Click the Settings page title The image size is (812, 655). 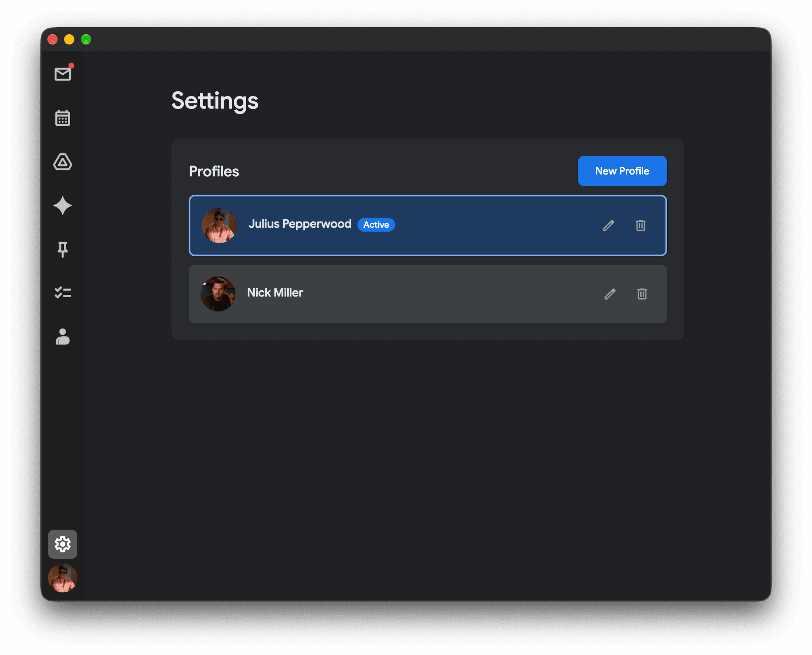(x=215, y=101)
